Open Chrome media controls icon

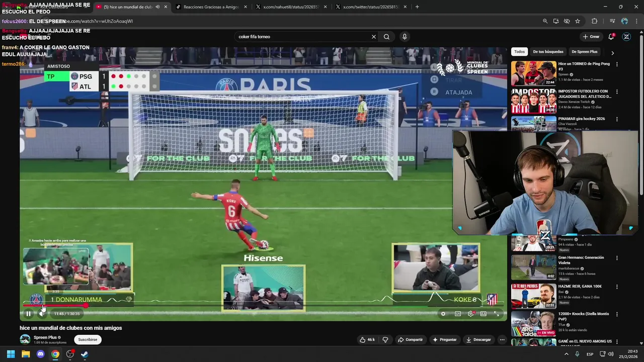point(612,21)
